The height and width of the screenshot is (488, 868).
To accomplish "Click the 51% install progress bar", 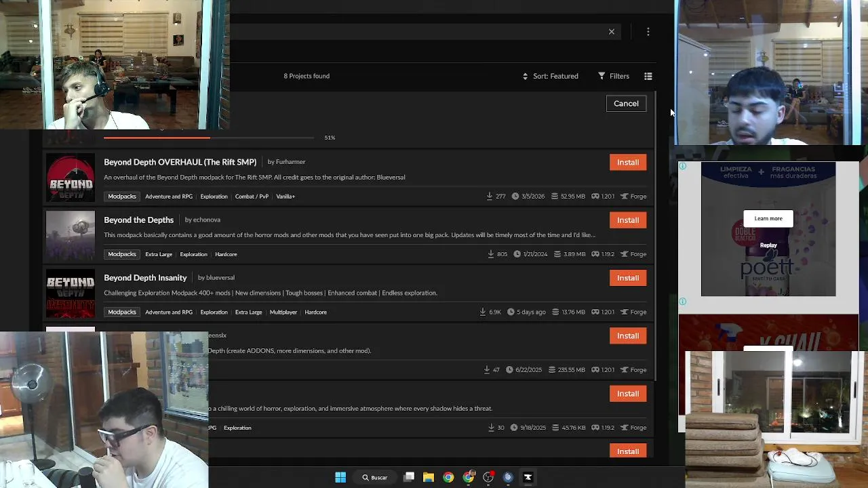I will pos(209,138).
